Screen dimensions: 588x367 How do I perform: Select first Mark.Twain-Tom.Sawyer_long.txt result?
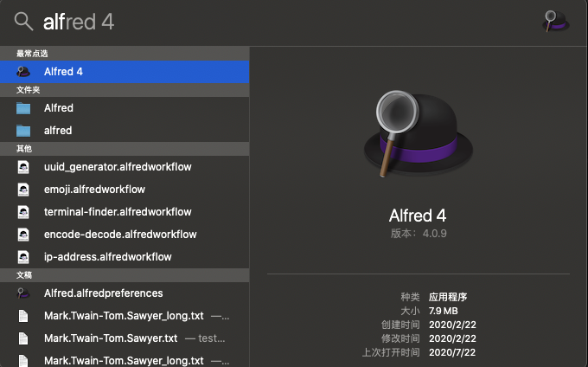click(x=125, y=316)
